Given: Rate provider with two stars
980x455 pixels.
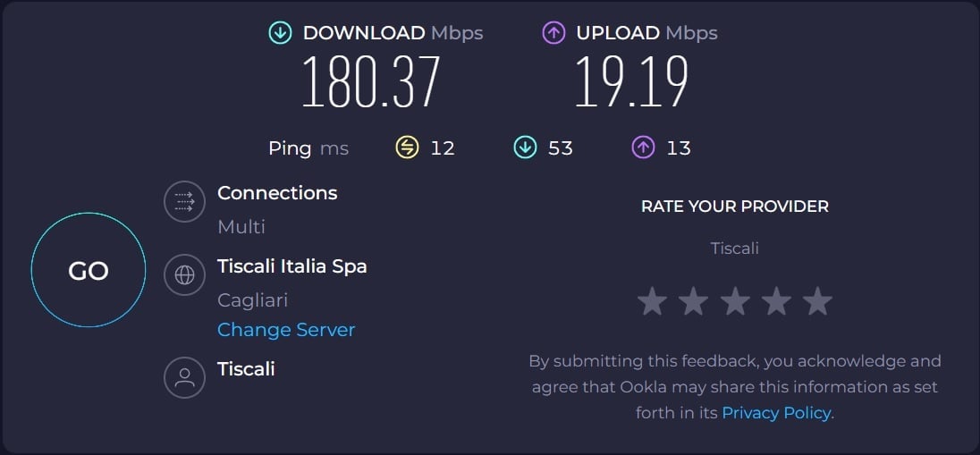Looking at the screenshot, I should pyautogui.click(x=693, y=302).
